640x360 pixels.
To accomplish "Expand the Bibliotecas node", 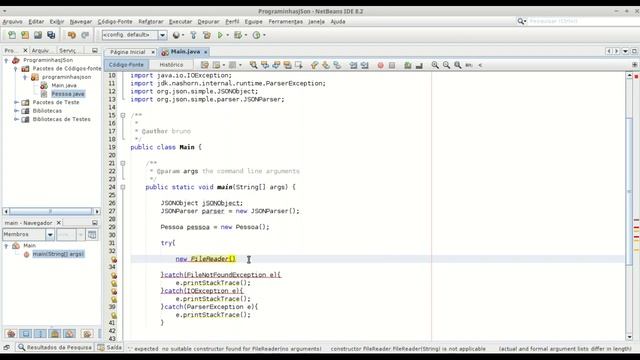I will point(16,111).
